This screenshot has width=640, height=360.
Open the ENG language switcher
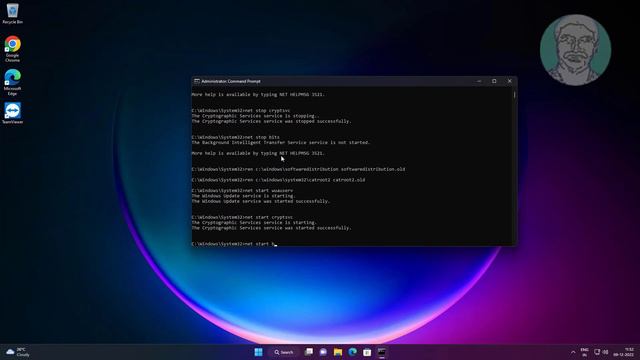click(x=584, y=352)
